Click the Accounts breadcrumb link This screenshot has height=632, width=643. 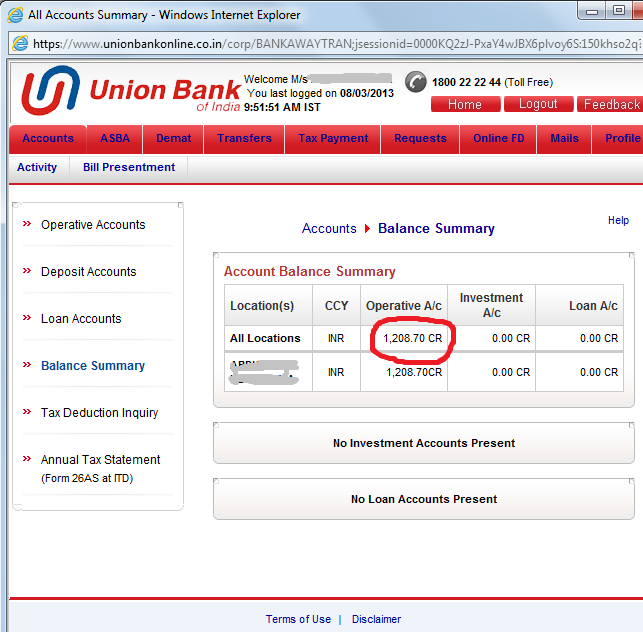(x=329, y=228)
